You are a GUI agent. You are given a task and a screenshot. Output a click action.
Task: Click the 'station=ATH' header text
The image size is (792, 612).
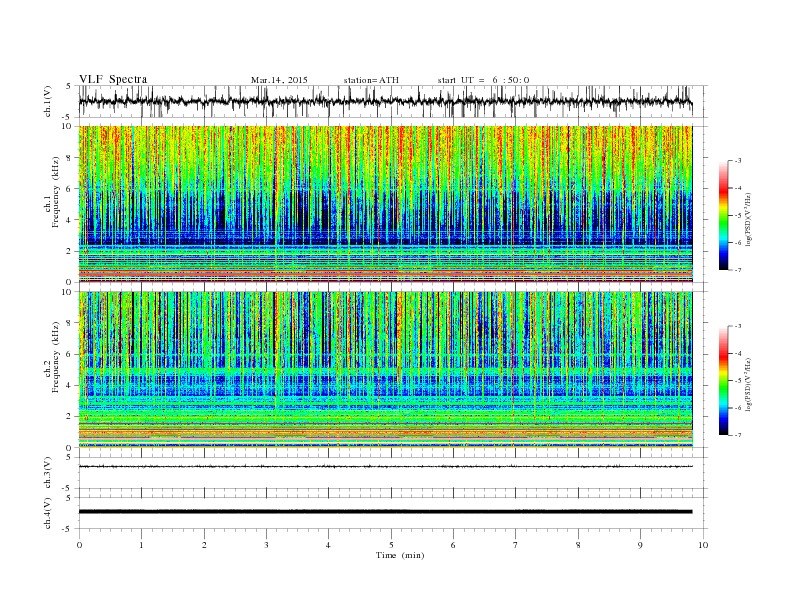371,80
